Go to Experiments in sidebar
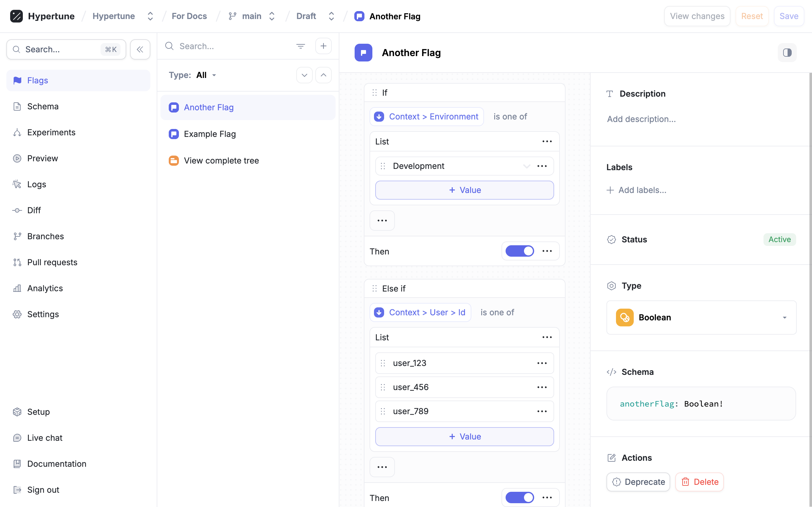Image resolution: width=812 pixels, height=507 pixels. click(x=51, y=132)
